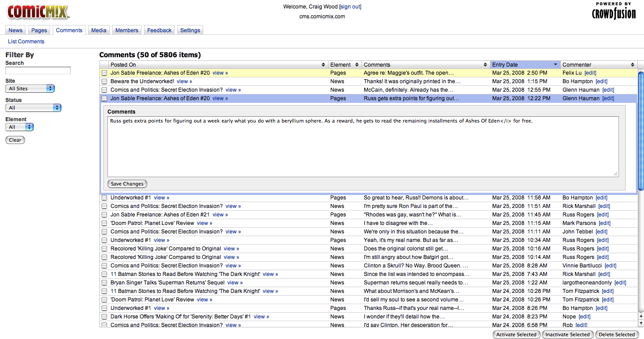Select comment "Does the original colorist still get…"
644x339 pixels.
click(x=406, y=249)
